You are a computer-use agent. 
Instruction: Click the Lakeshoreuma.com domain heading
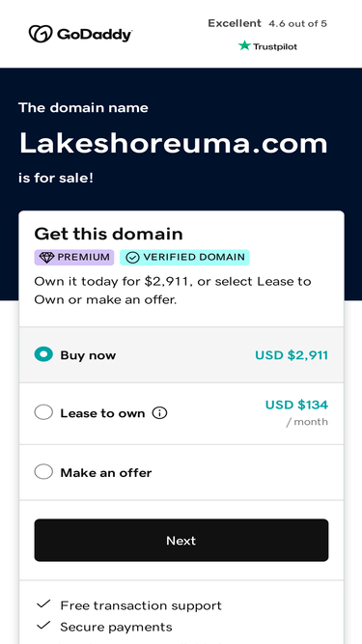173,143
